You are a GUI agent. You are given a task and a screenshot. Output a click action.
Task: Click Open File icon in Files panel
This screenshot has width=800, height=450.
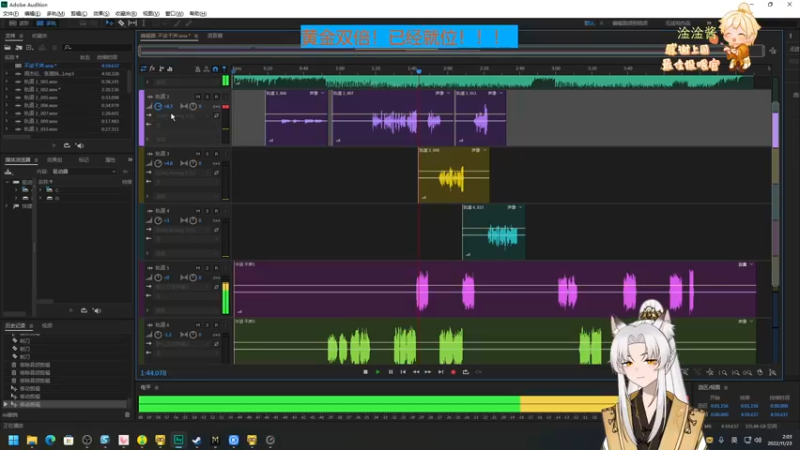pos(8,47)
